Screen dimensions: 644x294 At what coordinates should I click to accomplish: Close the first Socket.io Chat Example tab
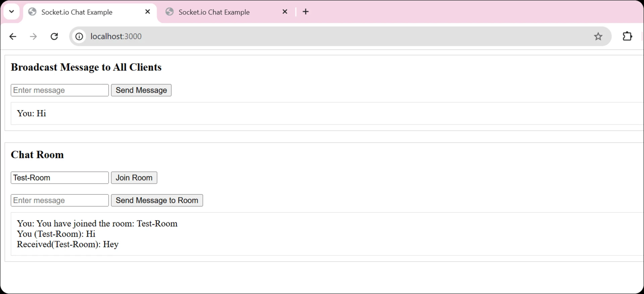point(148,12)
